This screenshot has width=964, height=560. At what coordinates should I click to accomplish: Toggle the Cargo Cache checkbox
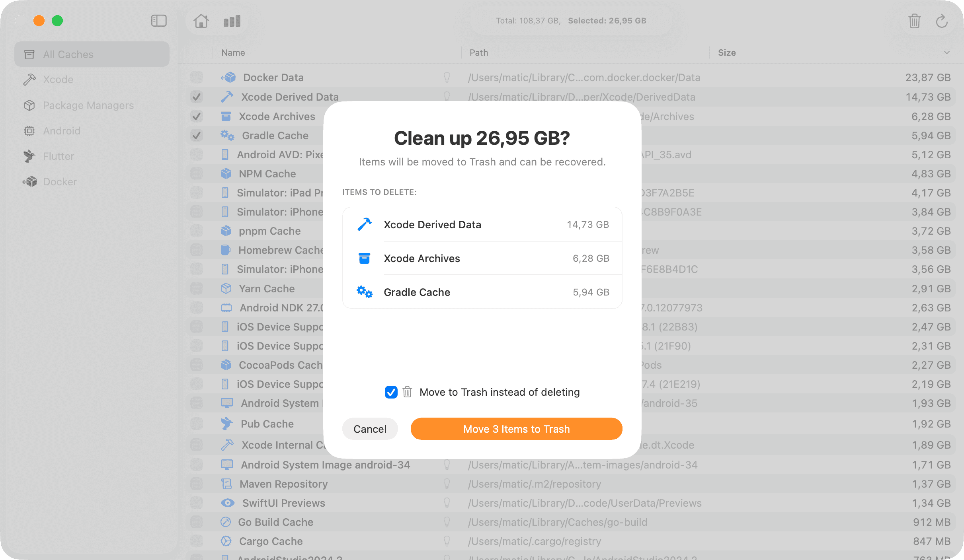coord(197,541)
